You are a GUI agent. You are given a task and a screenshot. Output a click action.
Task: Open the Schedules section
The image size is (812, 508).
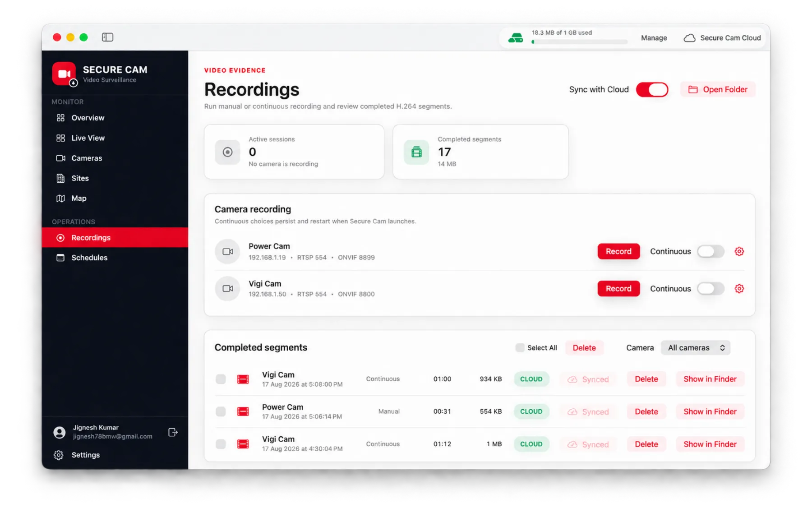[x=115, y=258]
